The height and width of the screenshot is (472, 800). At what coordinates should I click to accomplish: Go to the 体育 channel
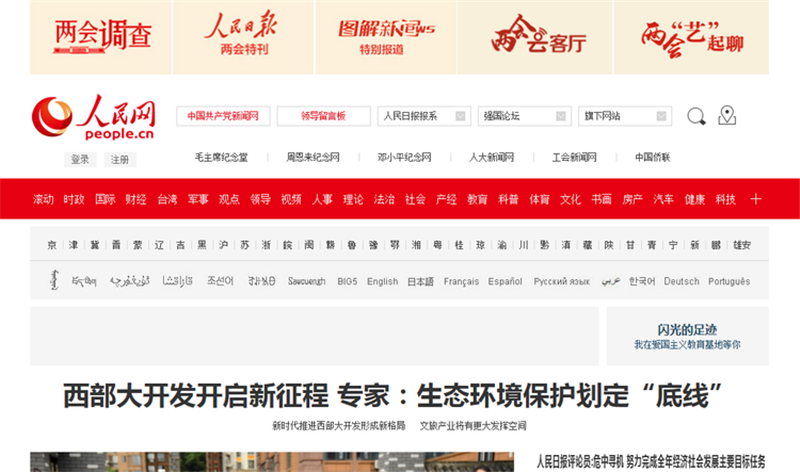[x=539, y=199]
